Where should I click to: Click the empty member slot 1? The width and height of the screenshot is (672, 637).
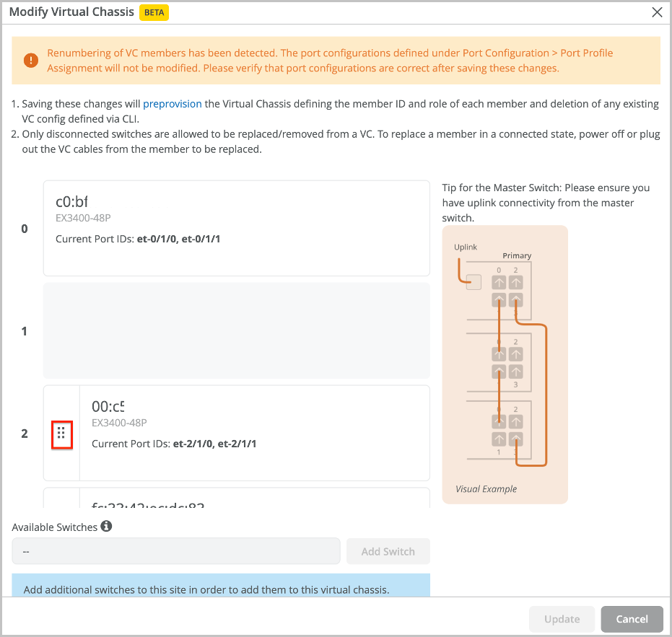(236, 330)
